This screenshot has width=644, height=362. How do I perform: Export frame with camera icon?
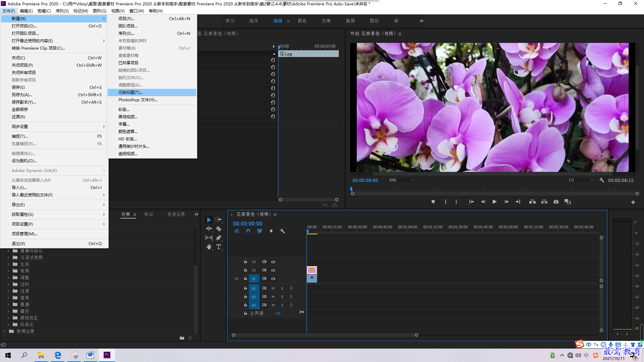[556, 202]
